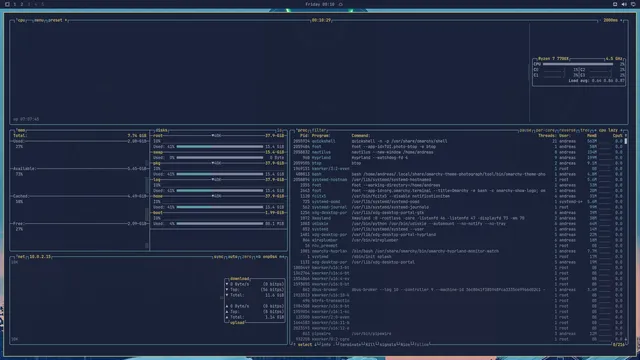The height and width of the screenshot is (360, 640).
Task: Toggle per-core process usage
Action: click(545, 130)
